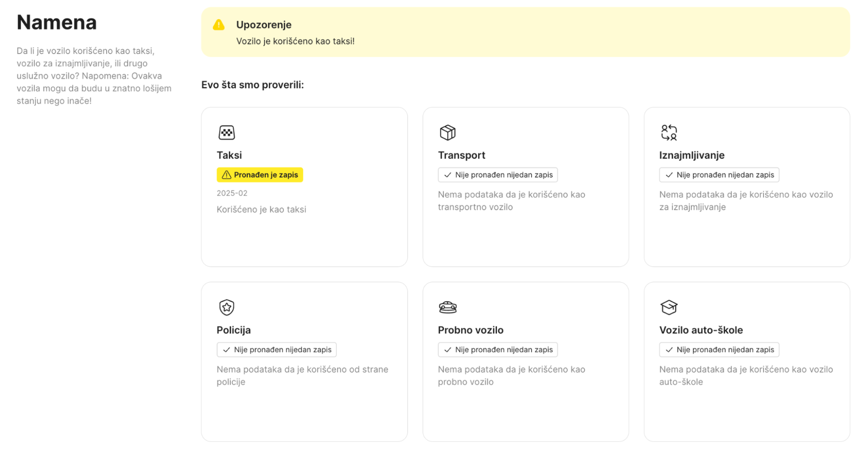Screen dimensions: 868x452
Task: Click 'Vozilo je korišćeno kao taksi!' message
Action: pyautogui.click(x=295, y=41)
